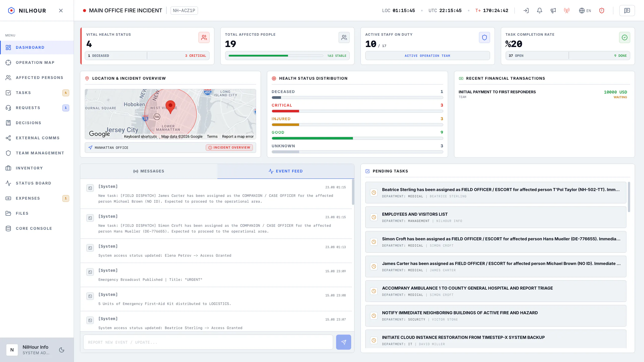Click the Event Feed scrollbar

pyautogui.click(x=353, y=192)
